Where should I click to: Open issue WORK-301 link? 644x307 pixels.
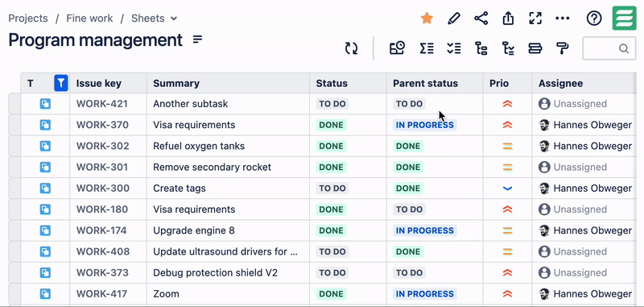click(102, 168)
